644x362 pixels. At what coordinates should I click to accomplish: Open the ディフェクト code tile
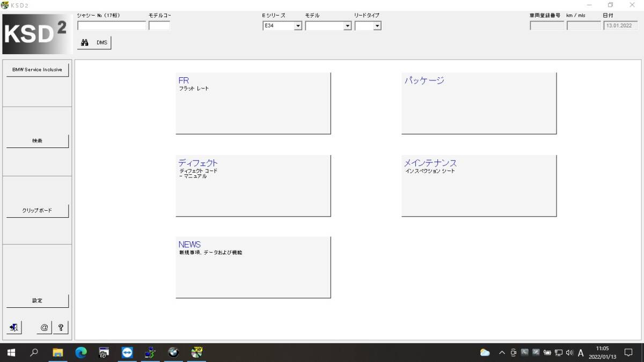pyautogui.click(x=253, y=186)
